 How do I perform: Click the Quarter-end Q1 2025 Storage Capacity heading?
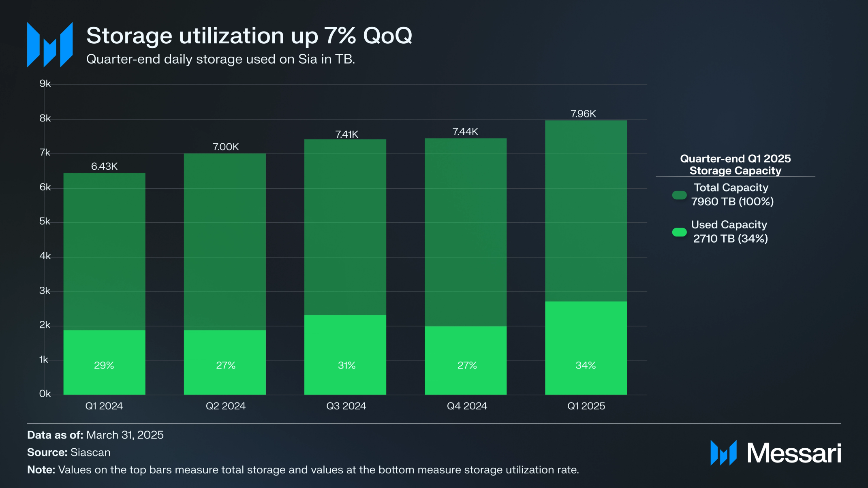735,164
